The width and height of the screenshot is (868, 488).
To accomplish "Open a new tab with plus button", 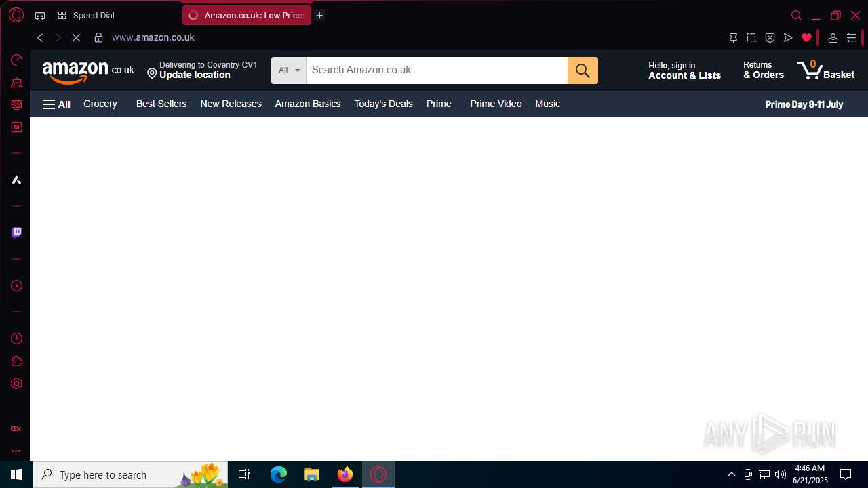I will (x=319, y=15).
